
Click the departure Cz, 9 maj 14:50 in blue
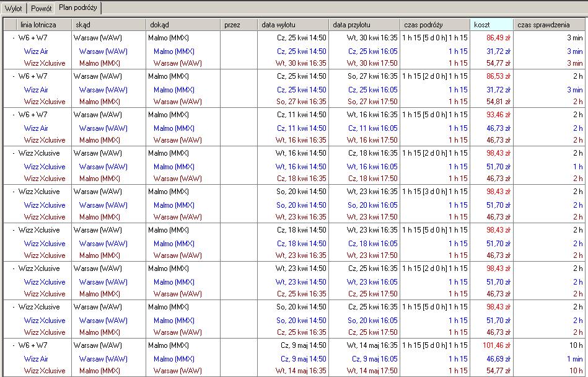pyautogui.click(x=304, y=359)
